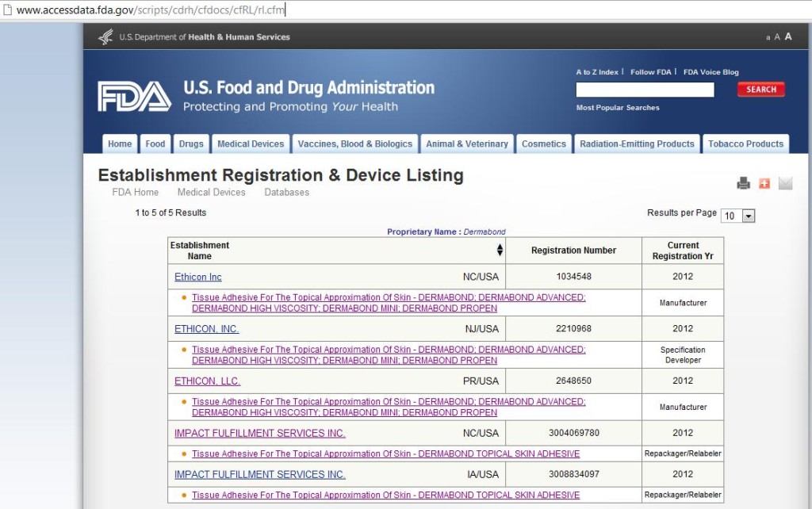Click registration number 2648650
Viewport: 812px width, 509px height.
574,381
